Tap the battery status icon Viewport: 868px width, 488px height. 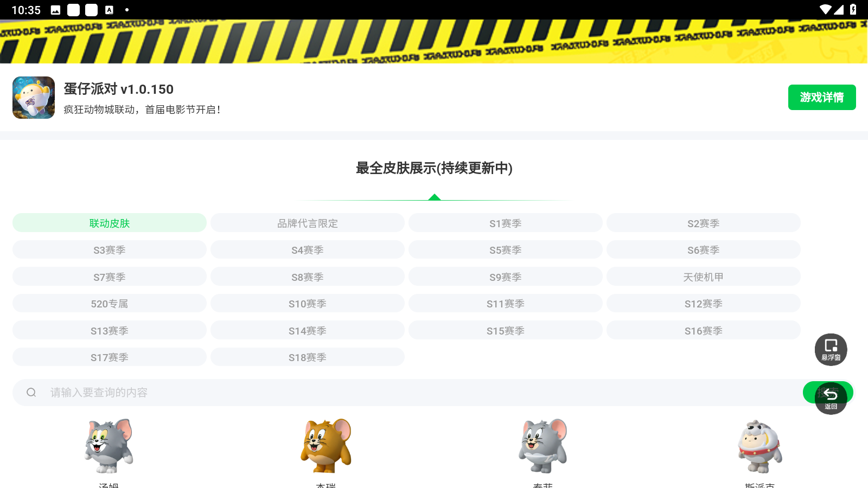coord(853,9)
